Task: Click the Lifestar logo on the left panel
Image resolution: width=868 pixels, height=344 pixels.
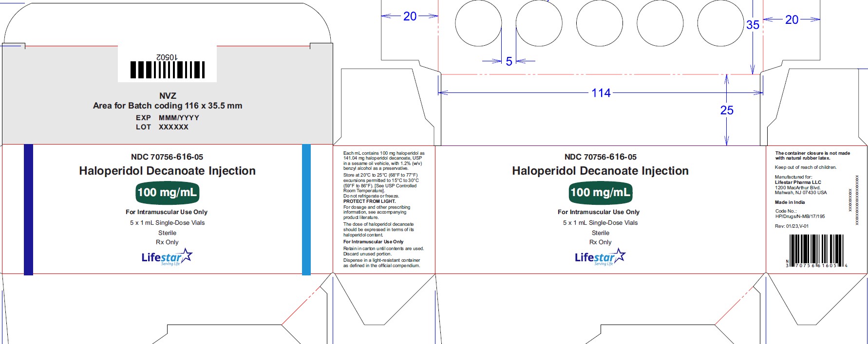Action: click(x=167, y=257)
